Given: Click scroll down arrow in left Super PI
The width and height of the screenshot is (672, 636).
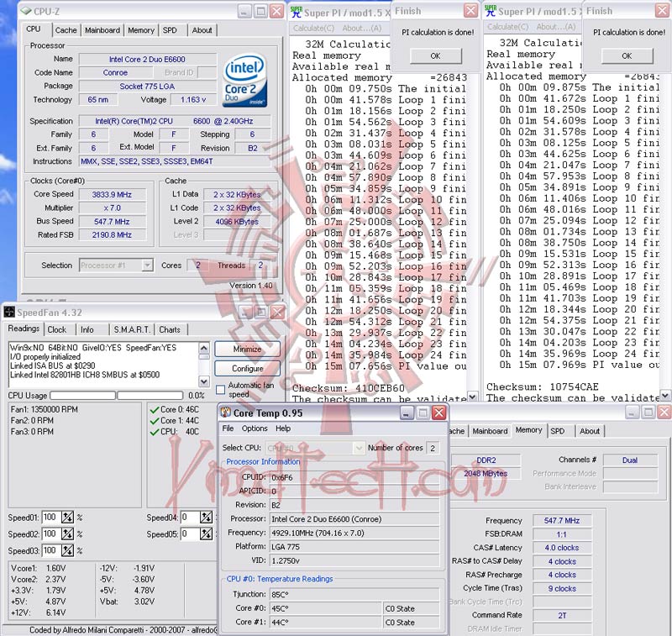Looking at the screenshot, I should (472, 397).
